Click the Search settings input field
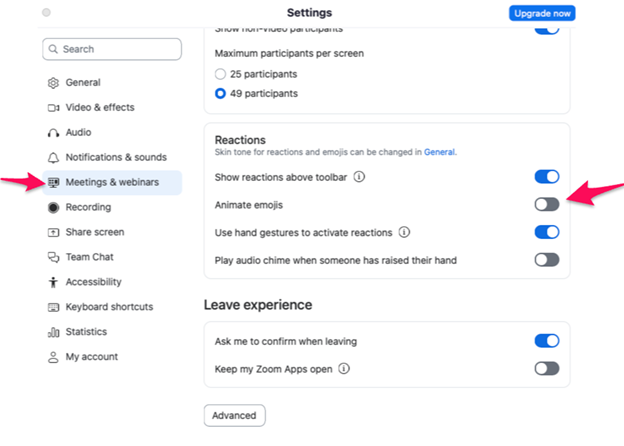The width and height of the screenshot is (624, 446). (x=112, y=49)
